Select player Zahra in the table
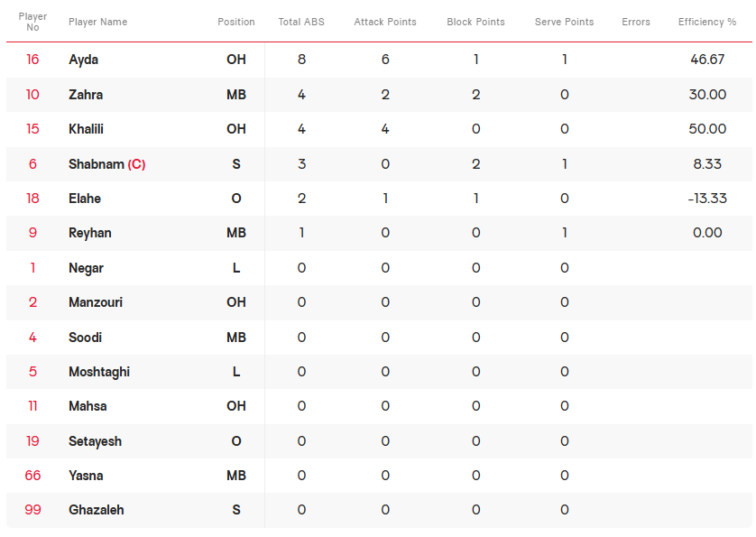Screen dimensions: 756x537 click(x=86, y=95)
